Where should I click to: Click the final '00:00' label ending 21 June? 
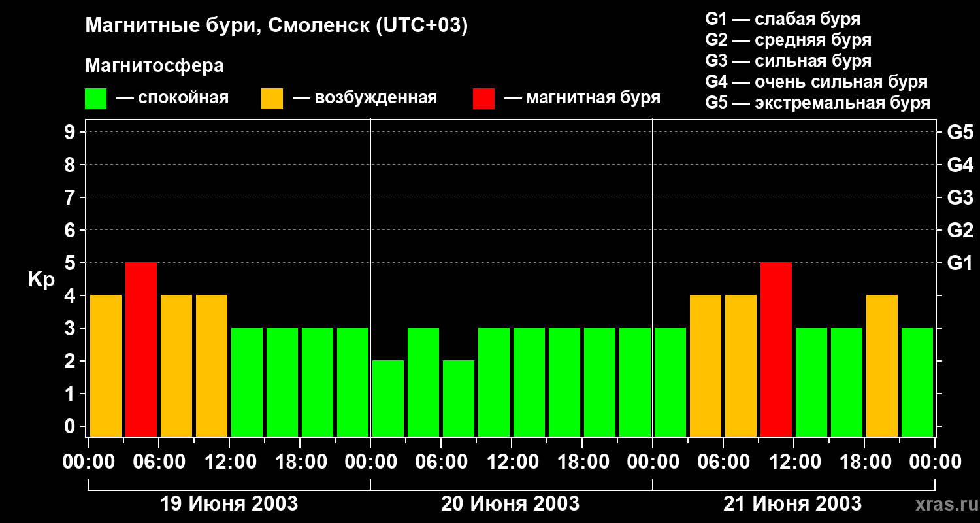point(936,462)
